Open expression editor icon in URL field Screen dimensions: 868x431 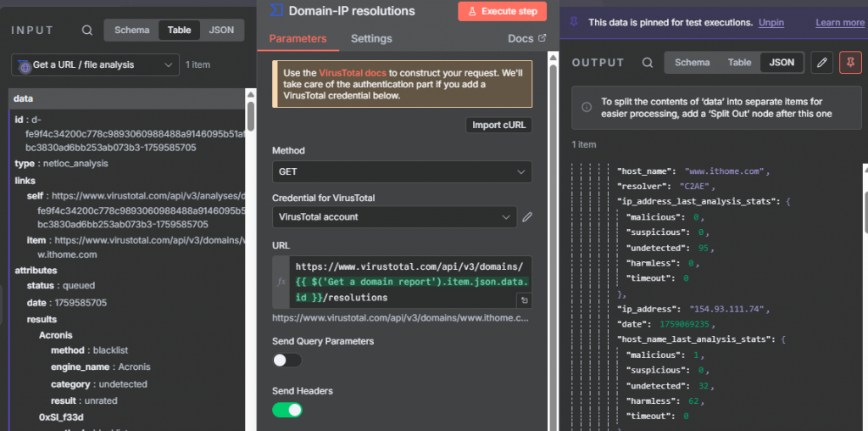click(x=524, y=300)
